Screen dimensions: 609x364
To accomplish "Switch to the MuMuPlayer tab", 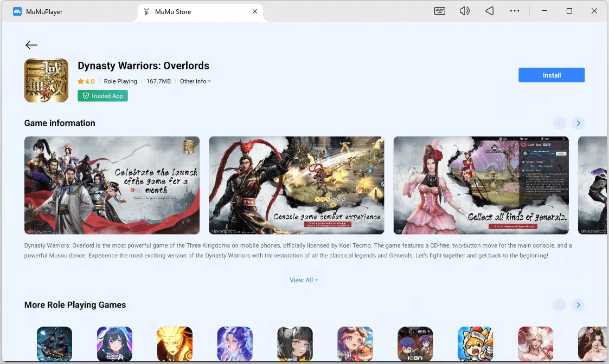I will point(37,11).
